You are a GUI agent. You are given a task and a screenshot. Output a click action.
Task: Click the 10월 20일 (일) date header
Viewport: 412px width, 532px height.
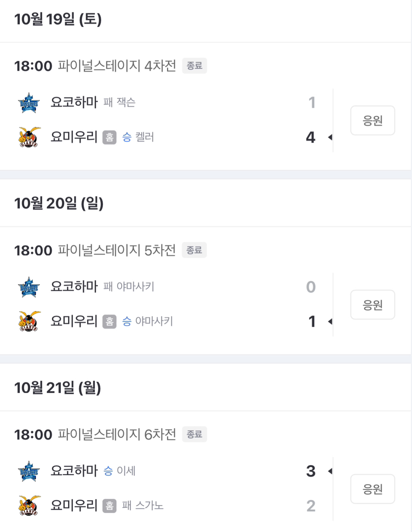(x=59, y=203)
